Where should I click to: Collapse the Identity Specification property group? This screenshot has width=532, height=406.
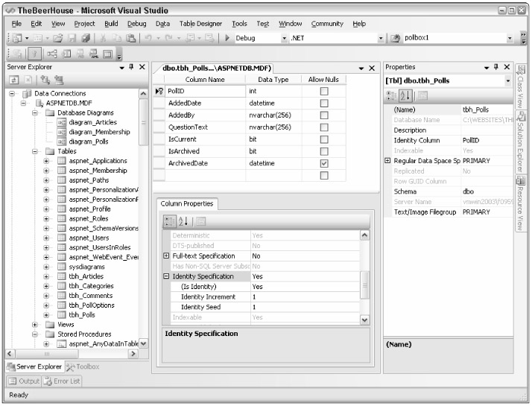click(x=166, y=276)
